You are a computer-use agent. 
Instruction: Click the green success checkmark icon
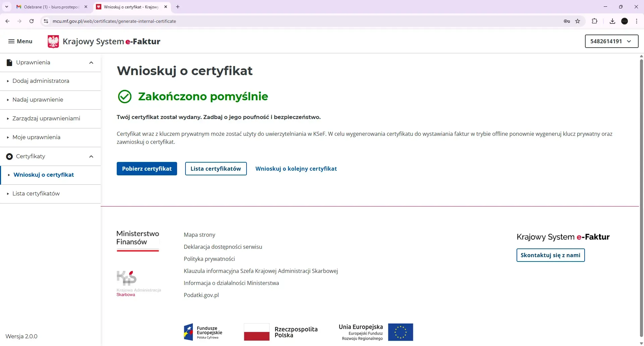pos(124,97)
